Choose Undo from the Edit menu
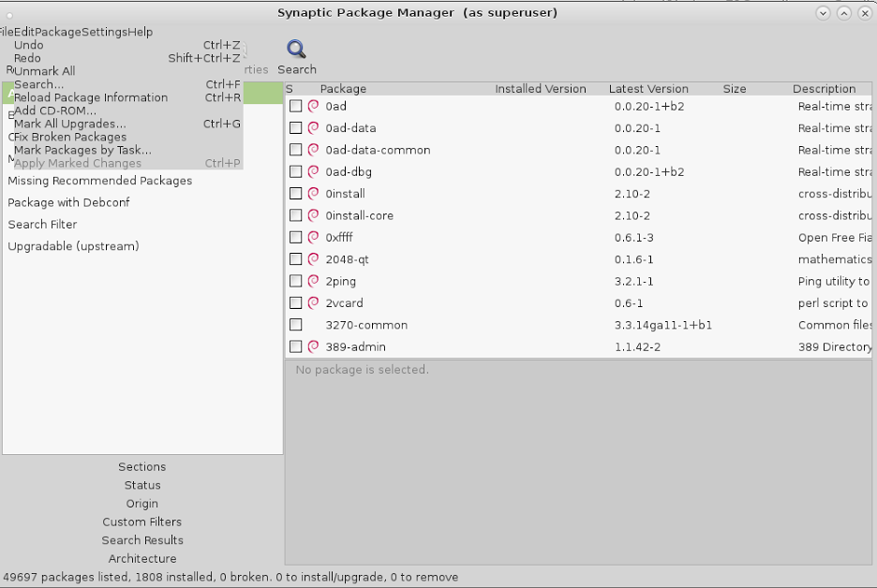This screenshot has height=588, width=877. [127, 45]
